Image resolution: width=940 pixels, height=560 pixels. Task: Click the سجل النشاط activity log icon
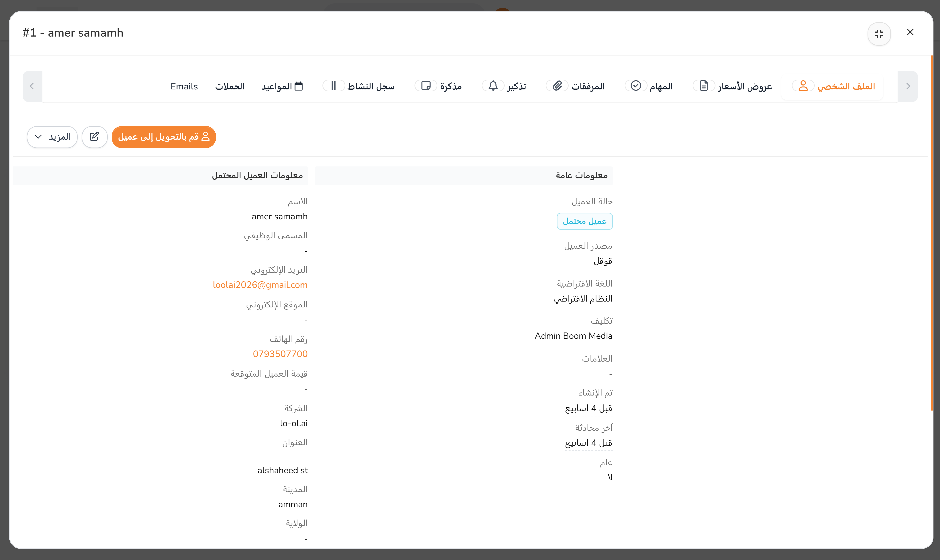coord(334,86)
